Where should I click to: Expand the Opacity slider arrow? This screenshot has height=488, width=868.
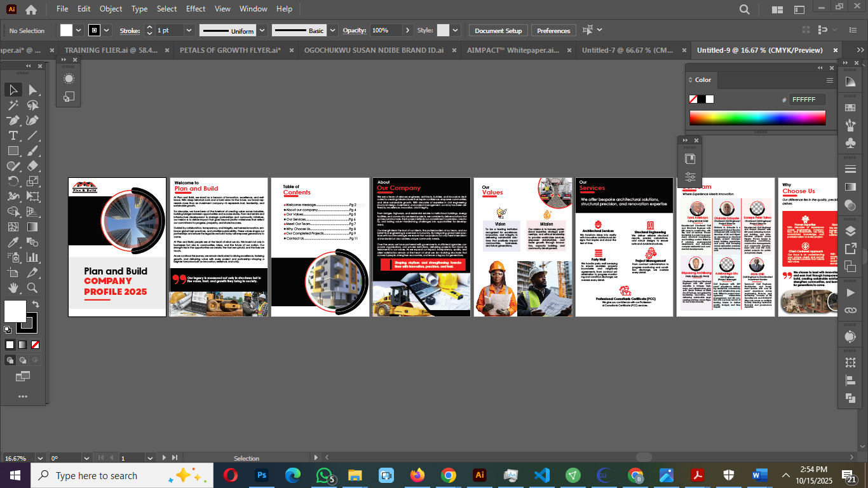[407, 30]
